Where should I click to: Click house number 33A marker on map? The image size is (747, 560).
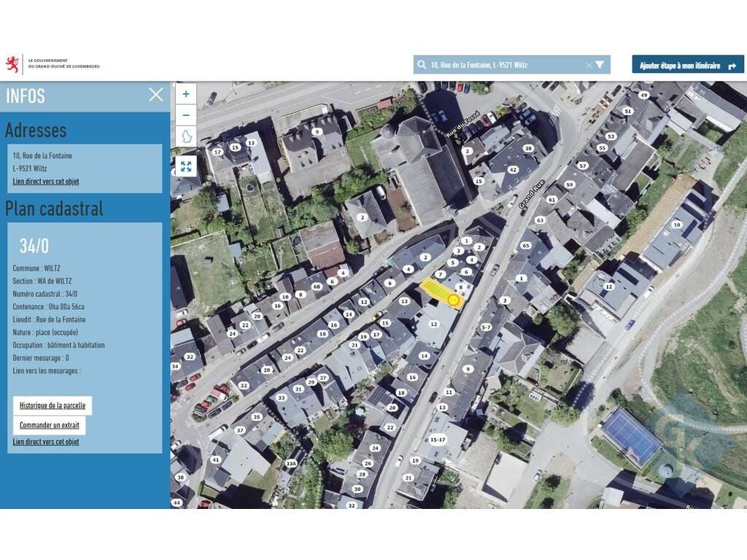point(292,464)
